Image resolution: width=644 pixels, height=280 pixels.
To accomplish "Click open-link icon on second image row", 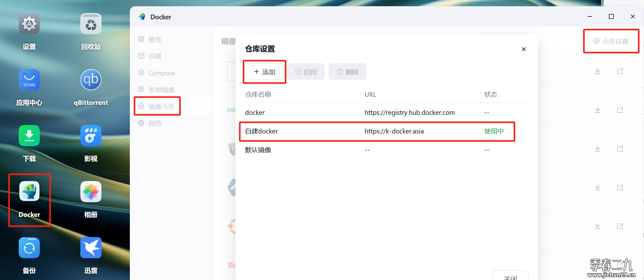I will 620,110.
